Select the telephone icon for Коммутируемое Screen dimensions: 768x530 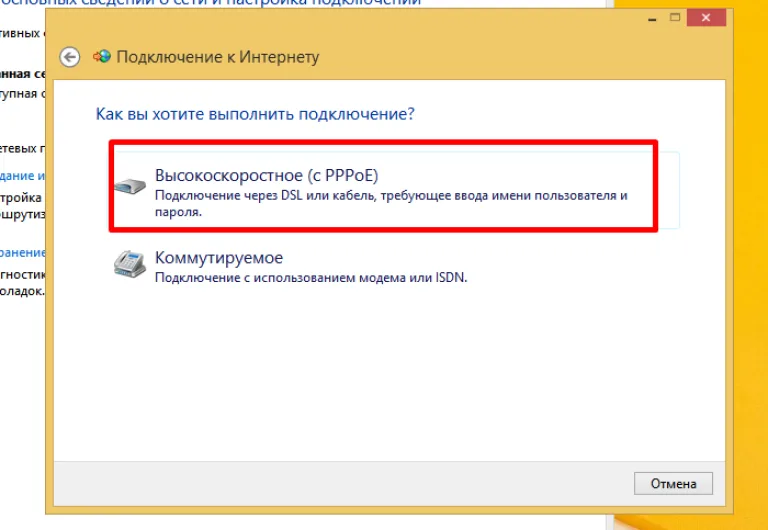[x=130, y=265]
